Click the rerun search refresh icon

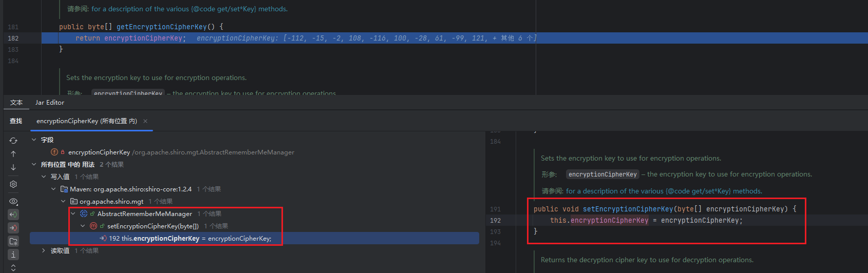[x=13, y=141]
